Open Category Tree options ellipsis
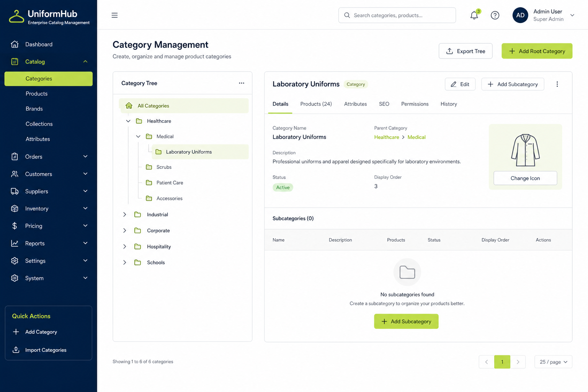The image size is (588, 392). 242,83
